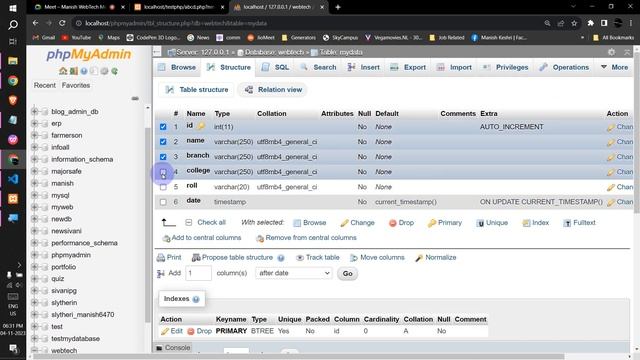This screenshot has height=360, width=640.
Task: Toggle the college column checkbox
Action: click(163, 172)
